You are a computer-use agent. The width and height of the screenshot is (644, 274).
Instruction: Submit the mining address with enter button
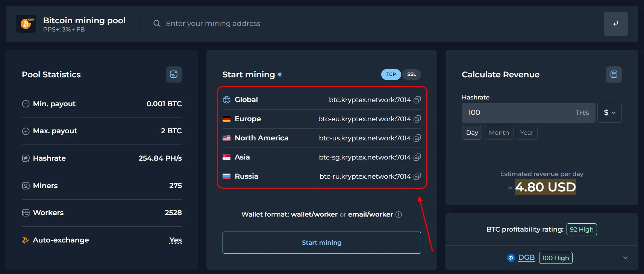click(x=615, y=24)
